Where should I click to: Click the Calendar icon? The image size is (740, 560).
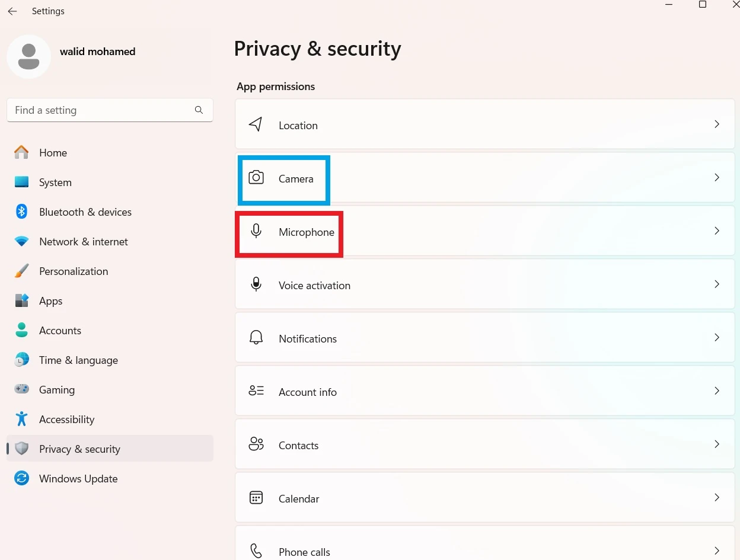[256, 498]
